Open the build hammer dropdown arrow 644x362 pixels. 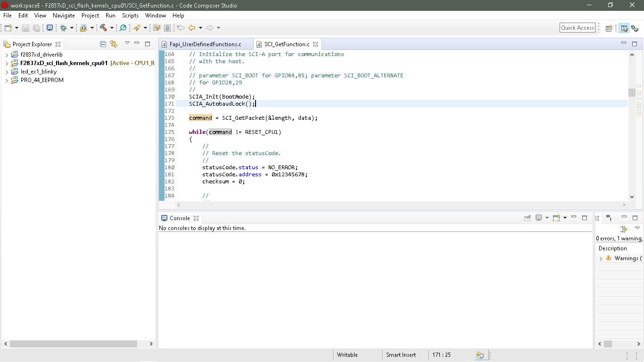[112, 28]
